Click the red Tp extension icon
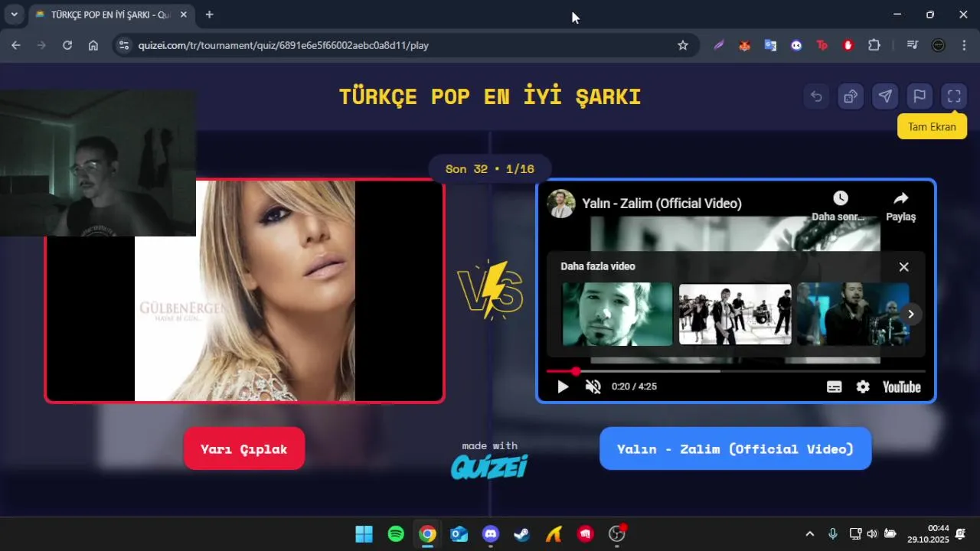 (x=822, y=45)
